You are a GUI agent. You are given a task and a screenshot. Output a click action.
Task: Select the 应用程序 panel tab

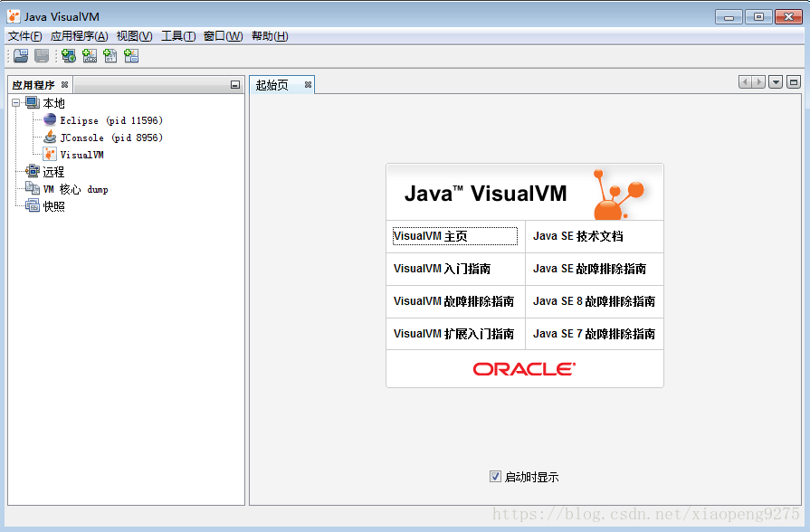33,85
